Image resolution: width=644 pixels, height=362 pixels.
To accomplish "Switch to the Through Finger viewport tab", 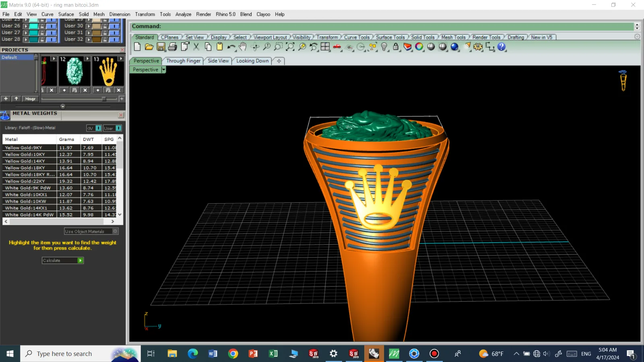I will (x=183, y=61).
